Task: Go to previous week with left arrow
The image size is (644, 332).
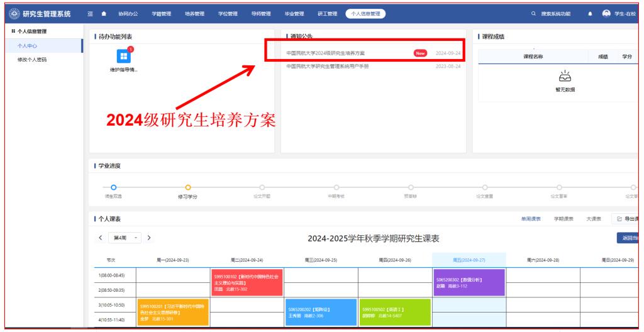Action: [x=98, y=237]
